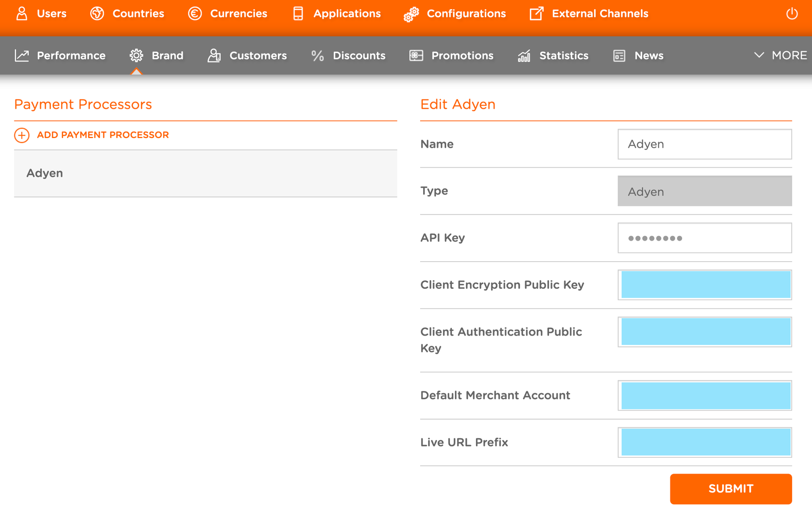Click ADD PAYMENT PROCESSOR link text
This screenshot has width=812, height=509.
[103, 135]
